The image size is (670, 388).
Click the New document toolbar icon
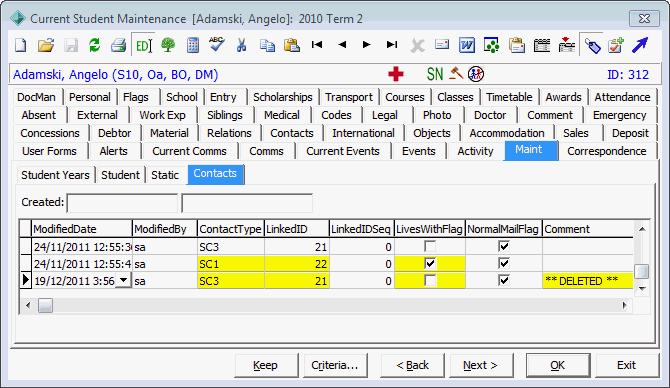(x=21, y=45)
